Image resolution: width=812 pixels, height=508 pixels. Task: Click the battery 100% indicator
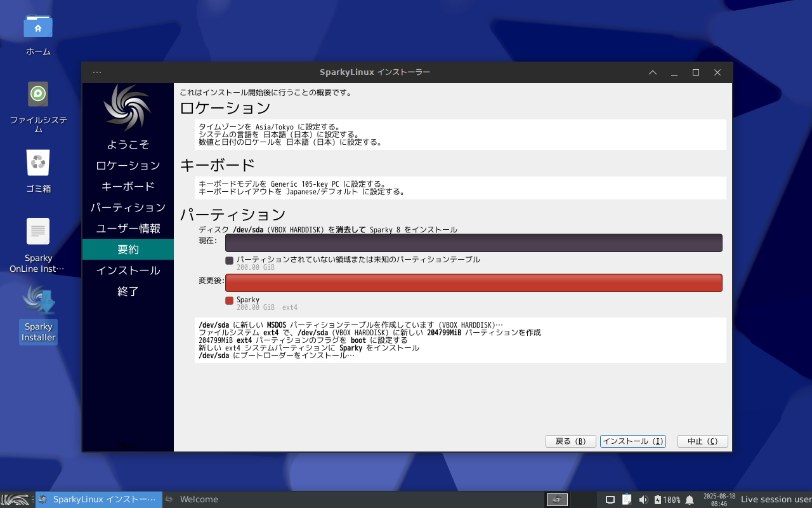pyautogui.click(x=667, y=500)
